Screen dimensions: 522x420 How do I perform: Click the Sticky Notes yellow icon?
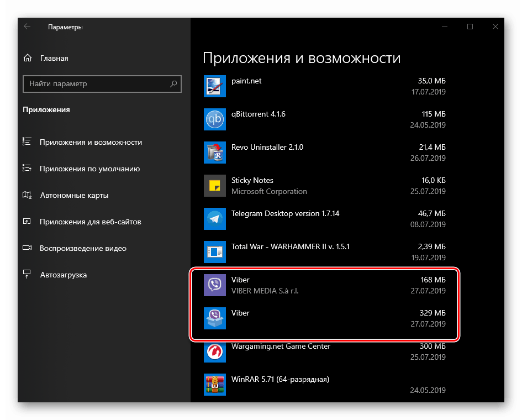click(x=215, y=186)
